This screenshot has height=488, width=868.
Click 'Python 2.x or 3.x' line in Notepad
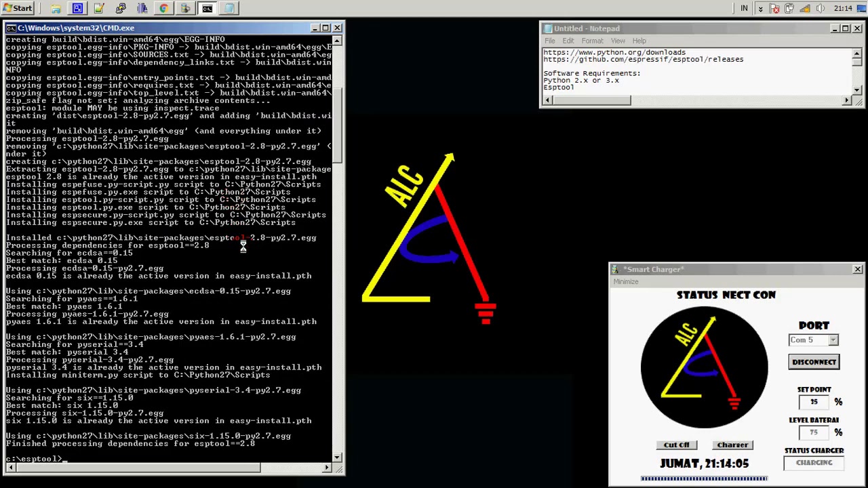click(581, 80)
